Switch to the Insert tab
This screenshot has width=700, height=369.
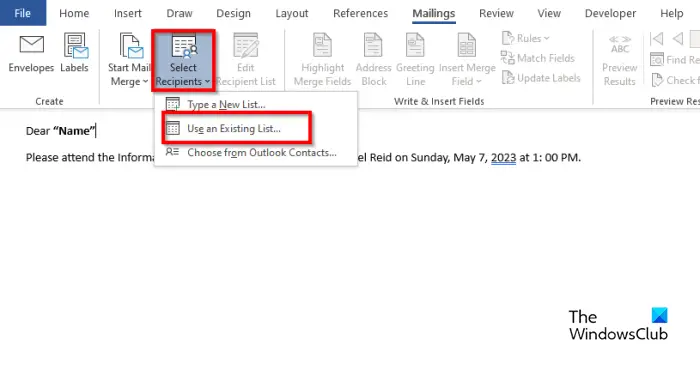click(x=128, y=13)
